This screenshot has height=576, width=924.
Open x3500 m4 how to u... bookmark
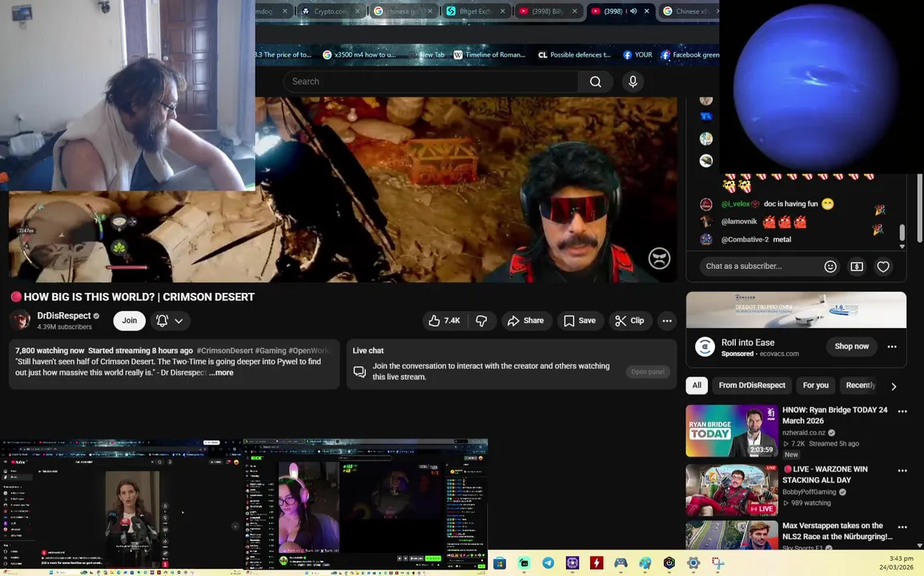[x=360, y=54]
